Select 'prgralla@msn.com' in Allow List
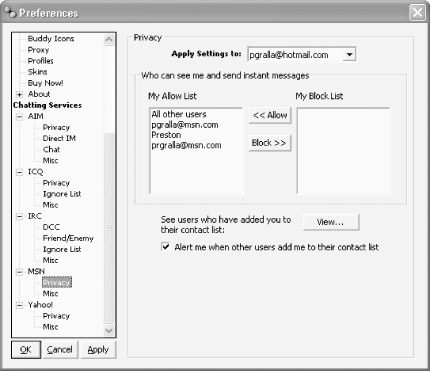431x371 pixels. 186,145
